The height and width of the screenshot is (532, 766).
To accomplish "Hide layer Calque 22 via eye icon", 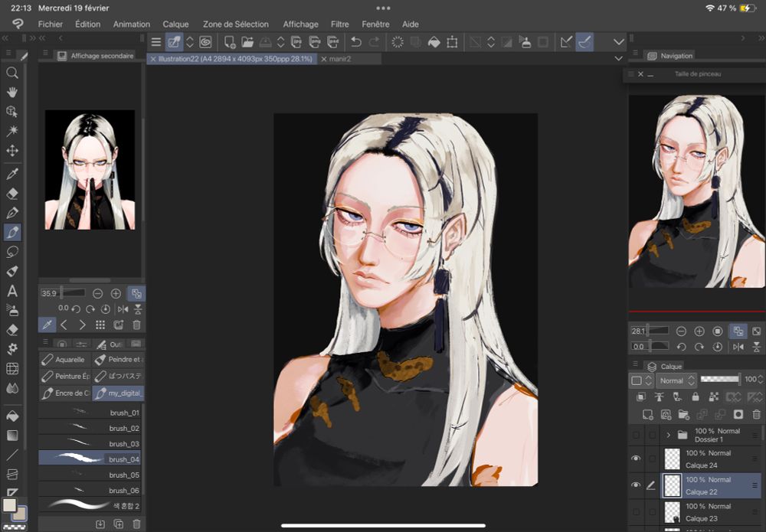I will coord(636,485).
